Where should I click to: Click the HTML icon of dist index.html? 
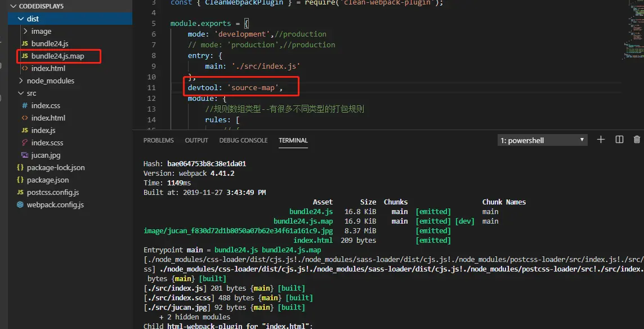[25, 68]
